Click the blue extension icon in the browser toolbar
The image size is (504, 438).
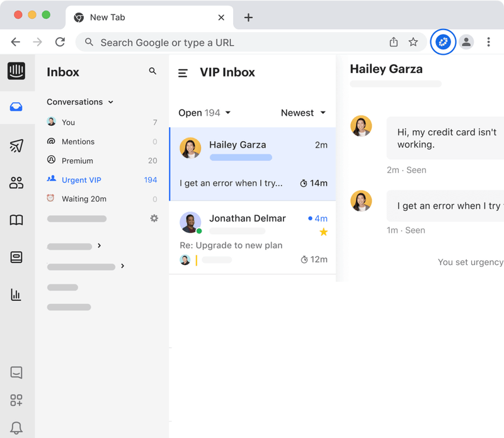(443, 42)
